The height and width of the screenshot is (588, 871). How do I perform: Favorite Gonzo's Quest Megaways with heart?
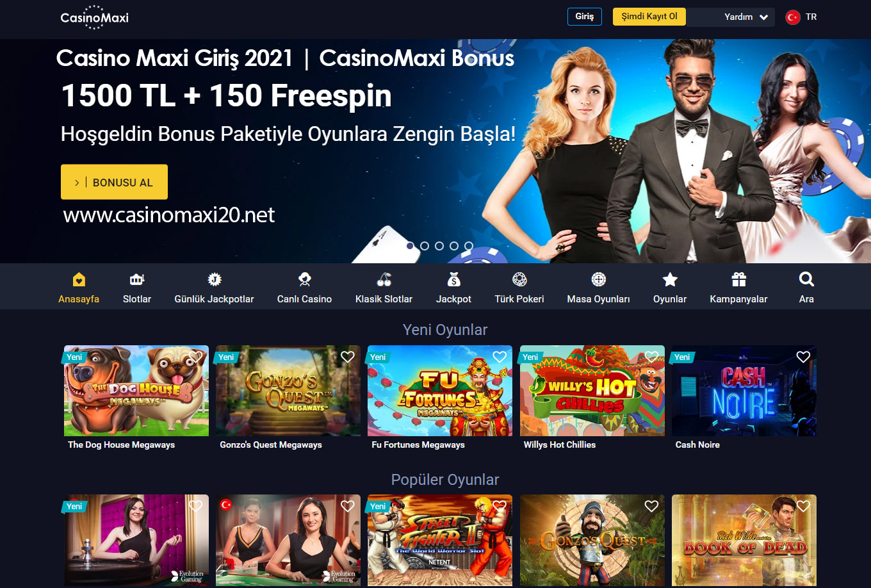click(348, 357)
